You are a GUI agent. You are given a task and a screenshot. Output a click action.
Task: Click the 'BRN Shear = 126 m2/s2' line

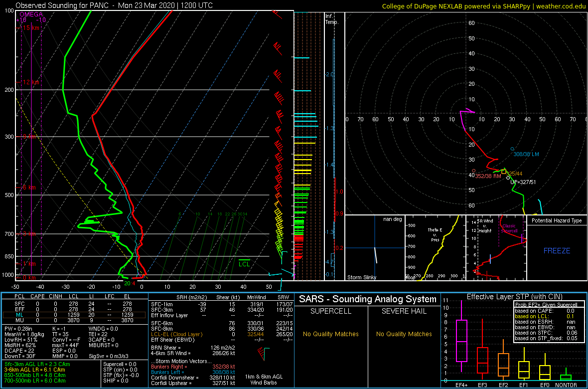(x=193, y=348)
